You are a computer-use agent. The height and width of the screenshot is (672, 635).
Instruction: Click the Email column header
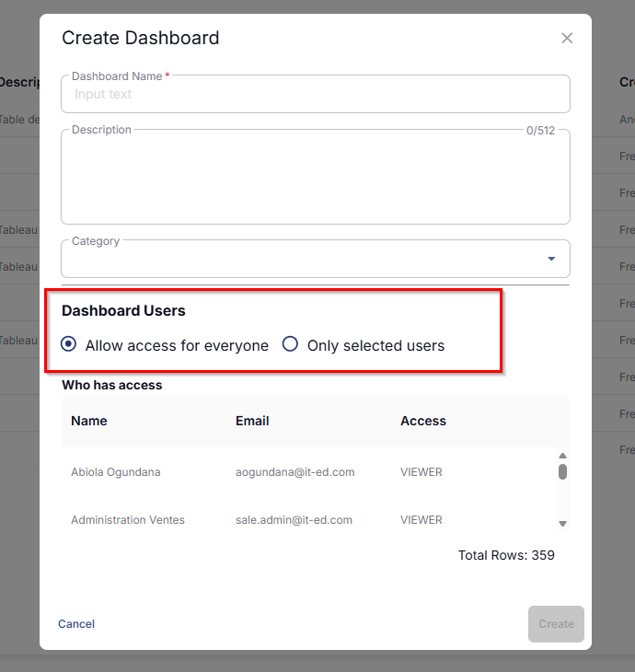[252, 421]
